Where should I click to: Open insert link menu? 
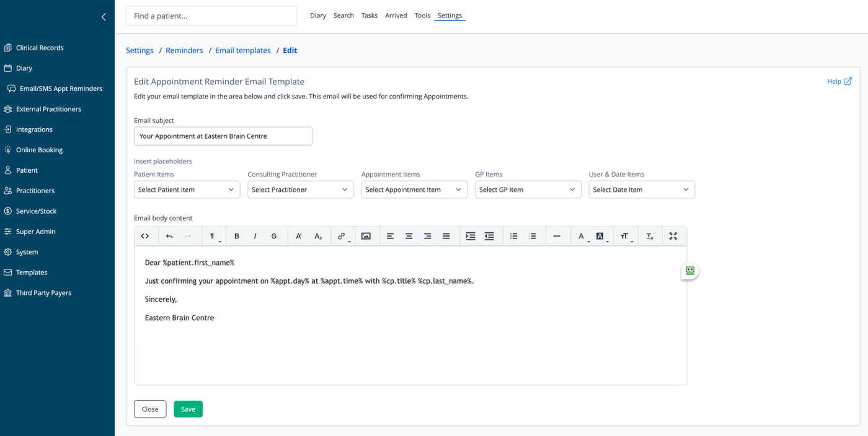click(x=342, y=236)
